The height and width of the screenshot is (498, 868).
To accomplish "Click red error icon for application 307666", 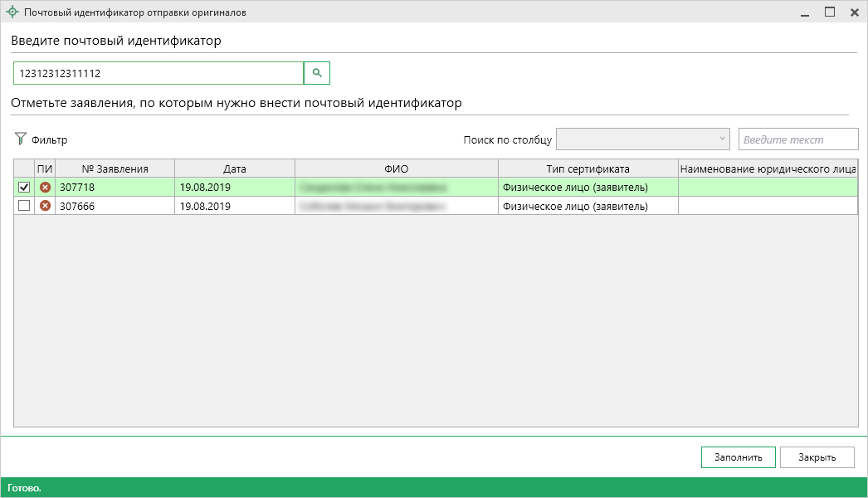I will [x=46, y=206].
